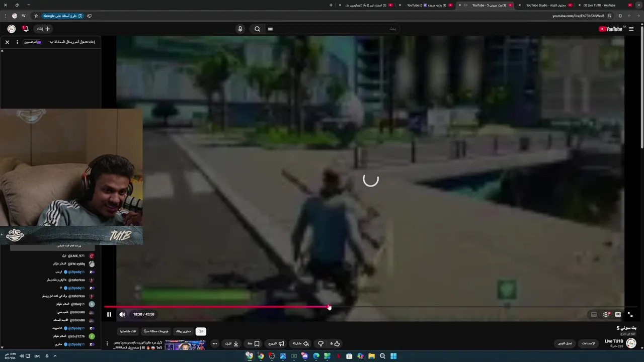This screenshot has width=644, height=362.
Task: Pause the video with the pause button
Action: click(x=109, y=314)
